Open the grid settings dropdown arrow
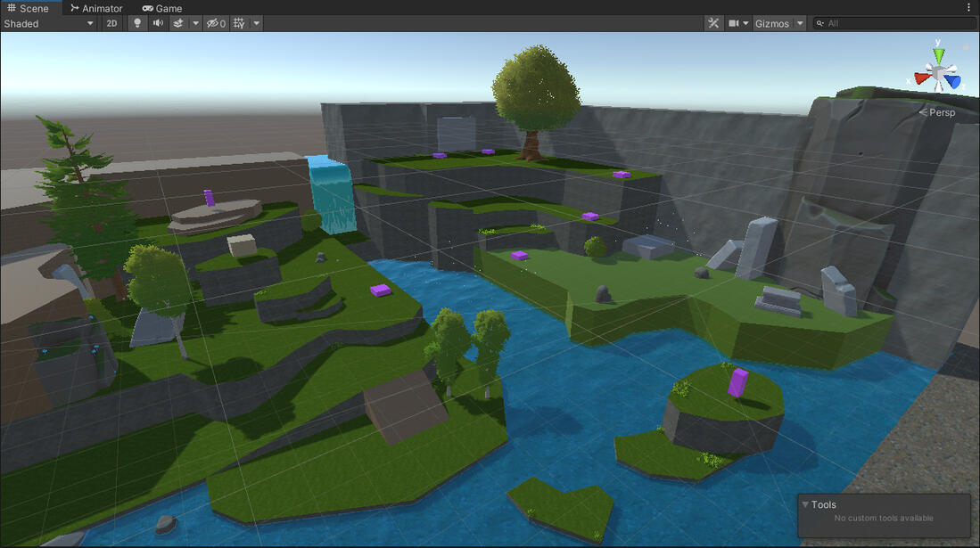 pyautogui.click(x=256, y=23)
